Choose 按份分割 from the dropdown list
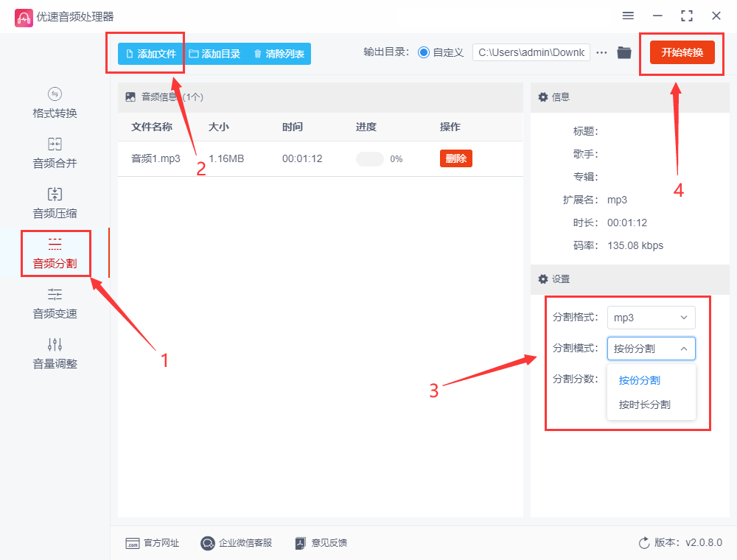 coord(639,380)
